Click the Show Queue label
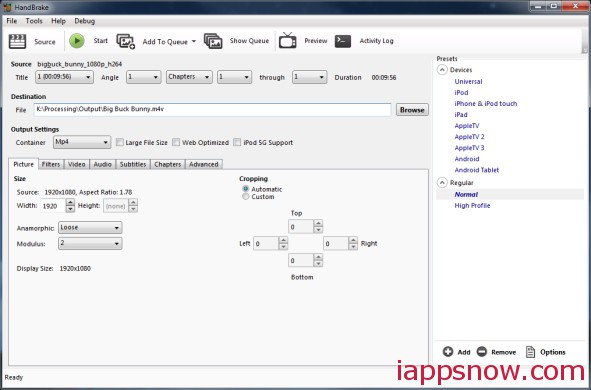The image size is (591, 390). 249,41
